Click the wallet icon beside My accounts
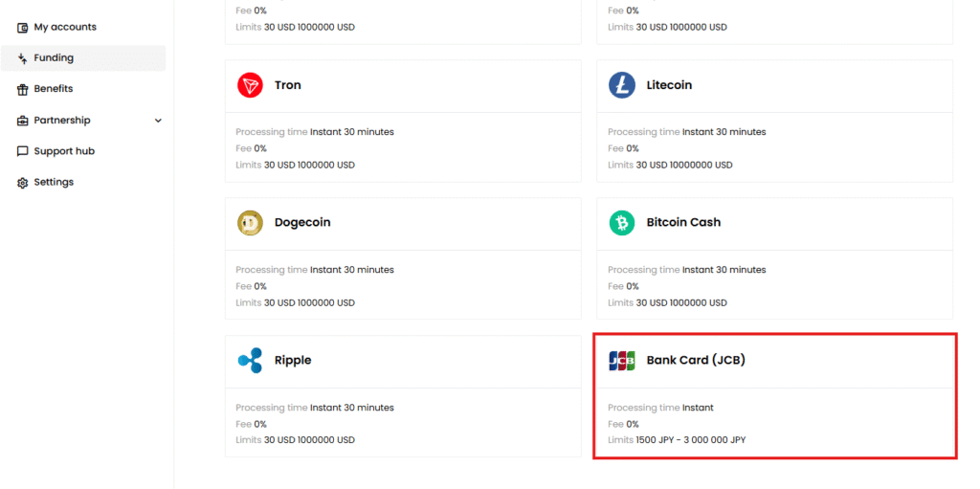Screen dimensions: 980x489 pyautogui.click(x=23, y=28)
